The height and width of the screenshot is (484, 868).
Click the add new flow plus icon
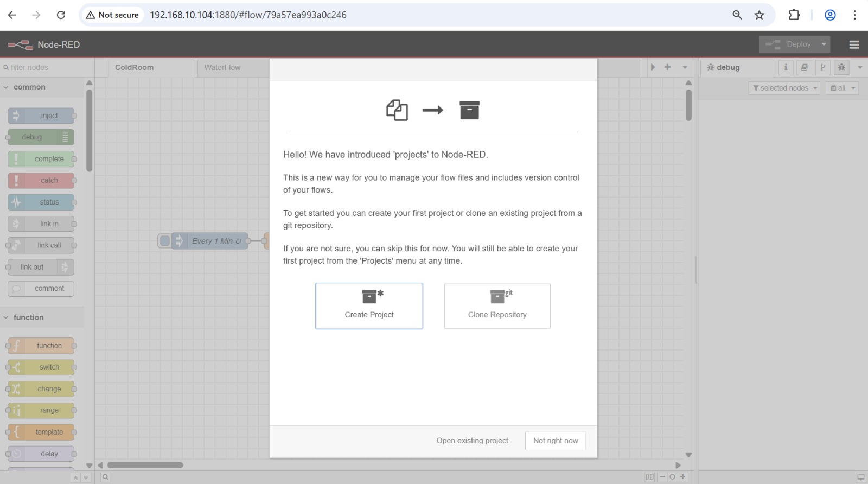(x=667, y=67)
